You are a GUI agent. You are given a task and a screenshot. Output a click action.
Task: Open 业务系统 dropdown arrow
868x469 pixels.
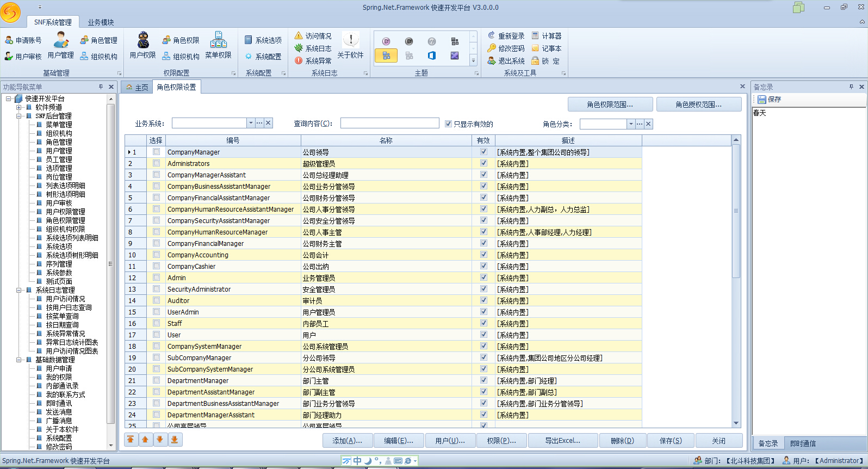click(x=251, y=123)
